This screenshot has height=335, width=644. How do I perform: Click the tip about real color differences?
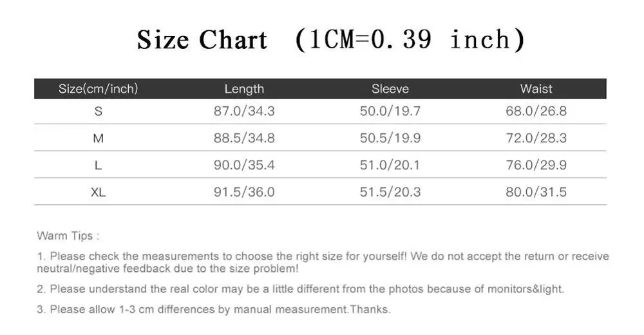pyautogui.click(x=300, y=289)
